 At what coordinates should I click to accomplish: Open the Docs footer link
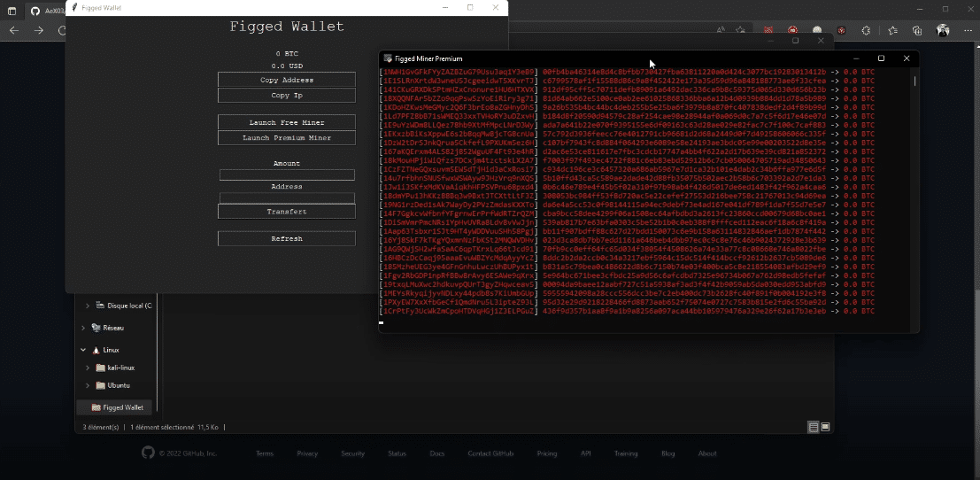(x=436, y=453)
